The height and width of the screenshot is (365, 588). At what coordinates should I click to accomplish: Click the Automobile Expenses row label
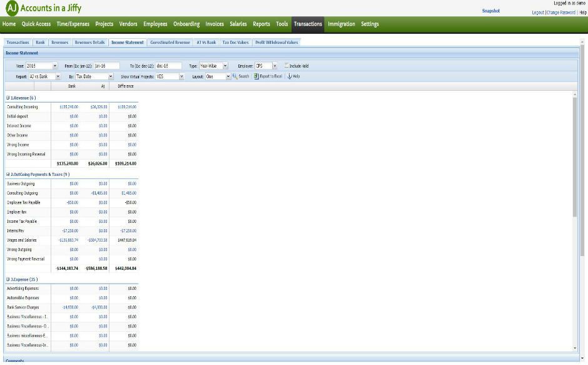coord(23,298)
